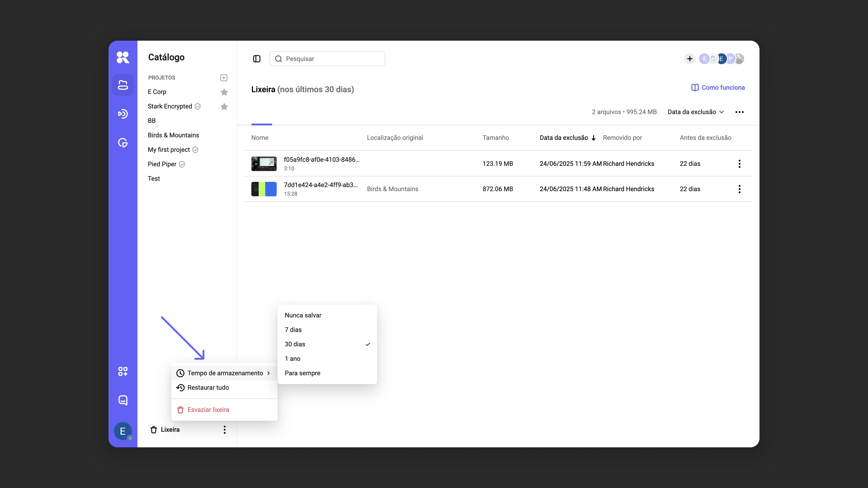This screenshot has width=868, height=488.
Task: Select the Para sempre storage option
Action: [327, 373]
